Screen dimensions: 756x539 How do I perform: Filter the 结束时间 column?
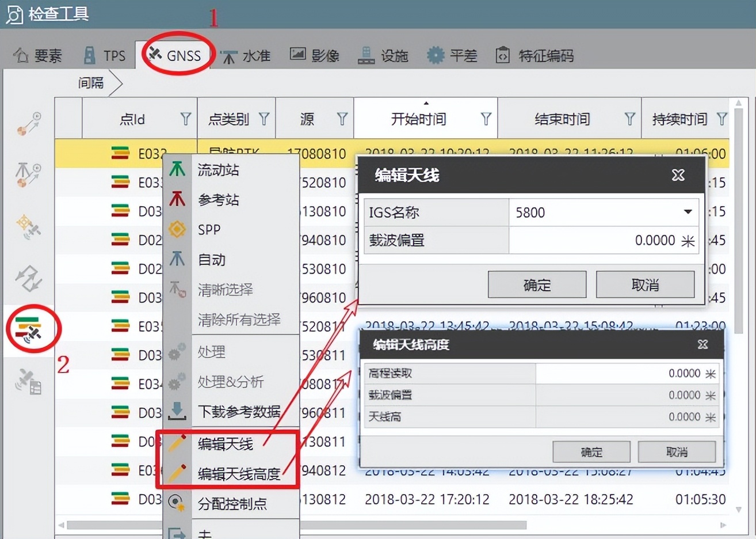pos(629,119)
